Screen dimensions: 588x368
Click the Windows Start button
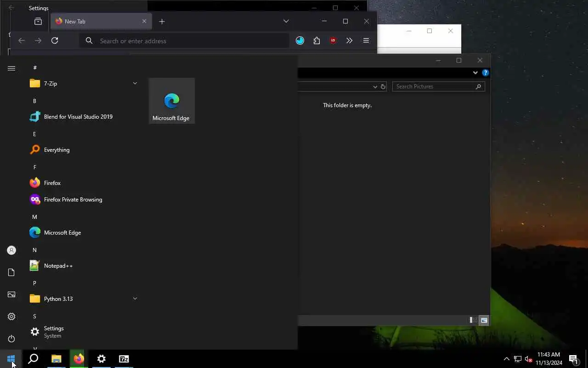click(11, 359)
